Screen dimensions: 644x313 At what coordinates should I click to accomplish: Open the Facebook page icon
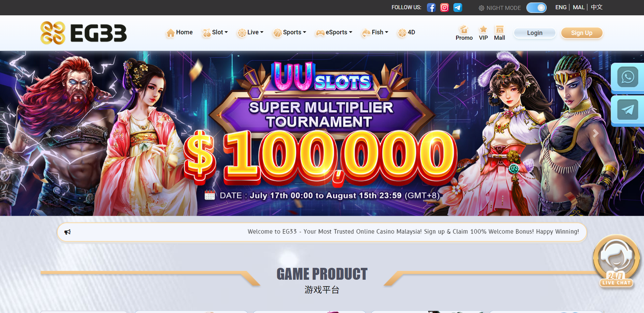(x=431, y=8)
